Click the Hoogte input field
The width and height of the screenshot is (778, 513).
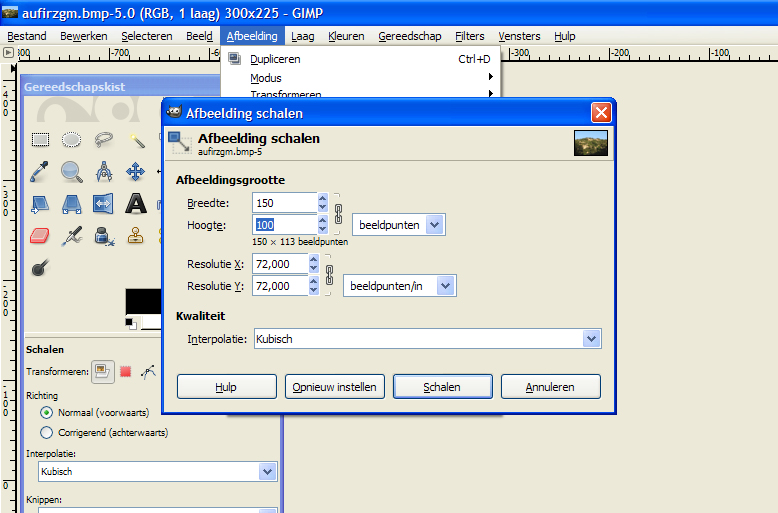tap(285, 225)
